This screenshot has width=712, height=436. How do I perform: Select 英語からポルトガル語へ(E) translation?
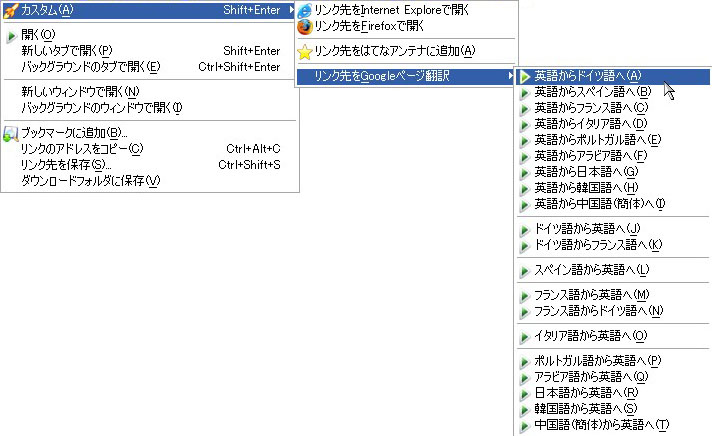613,140
